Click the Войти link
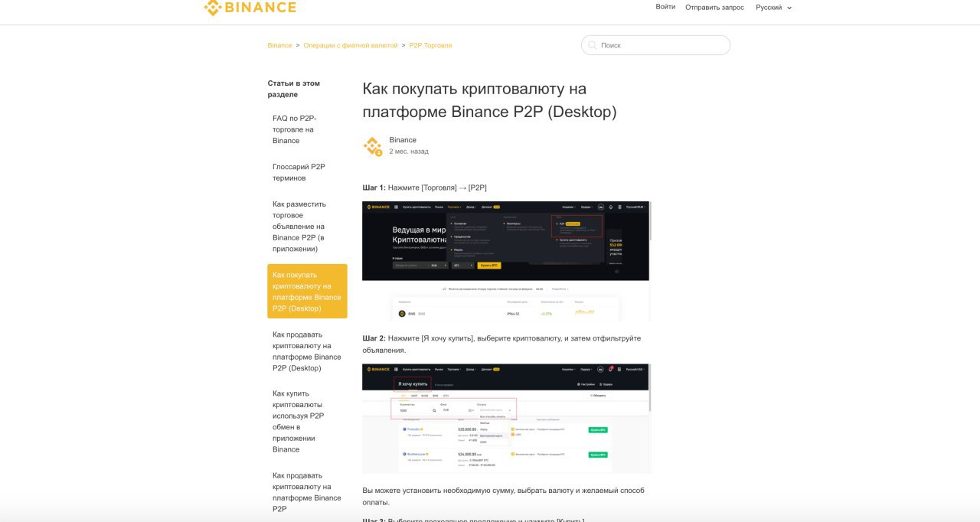This screenshot has height=522, width=980. 665,7
